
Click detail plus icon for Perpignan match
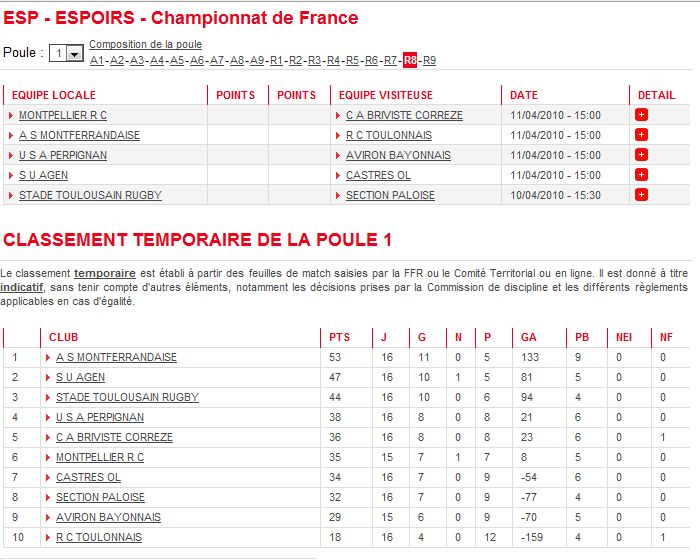(641, 155)
